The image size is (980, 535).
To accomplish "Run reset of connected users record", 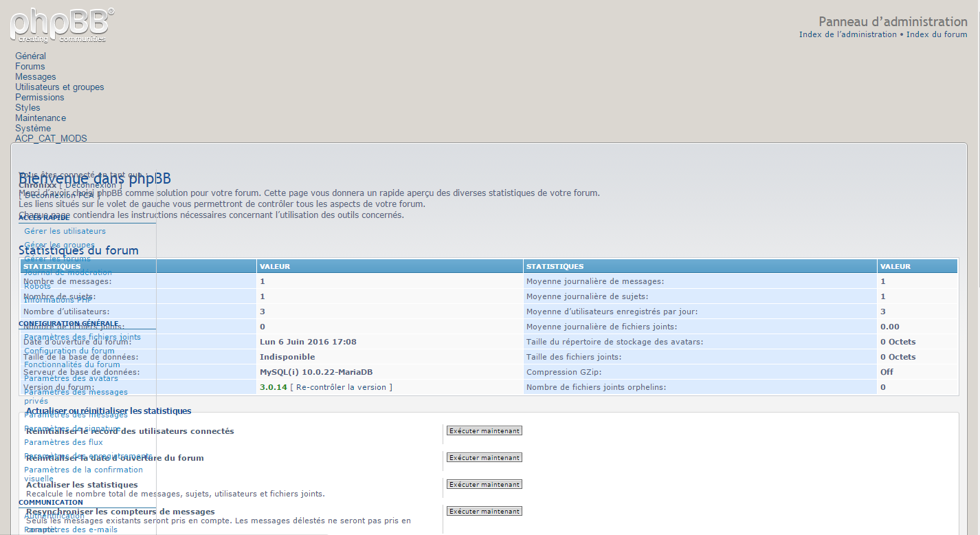I will pos(484,430).
